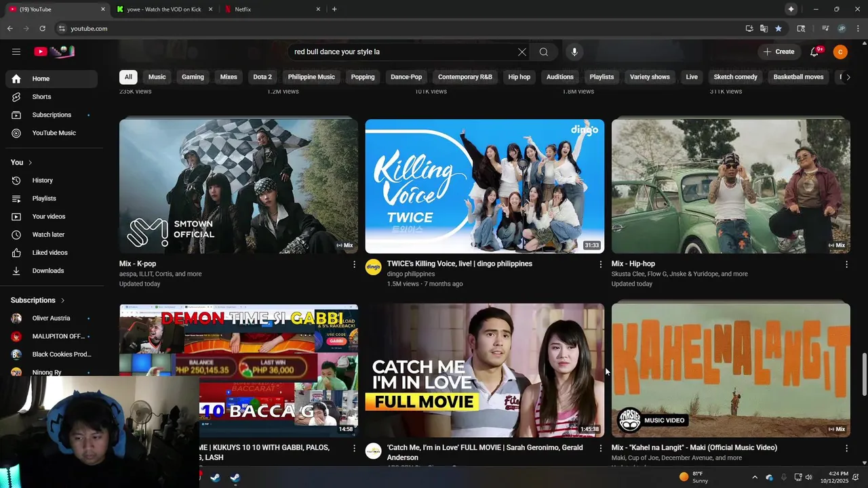The height and width of the screenshot is (488, 868).
Task: Select the Dota 2 chip
Action: click(262, 77)
